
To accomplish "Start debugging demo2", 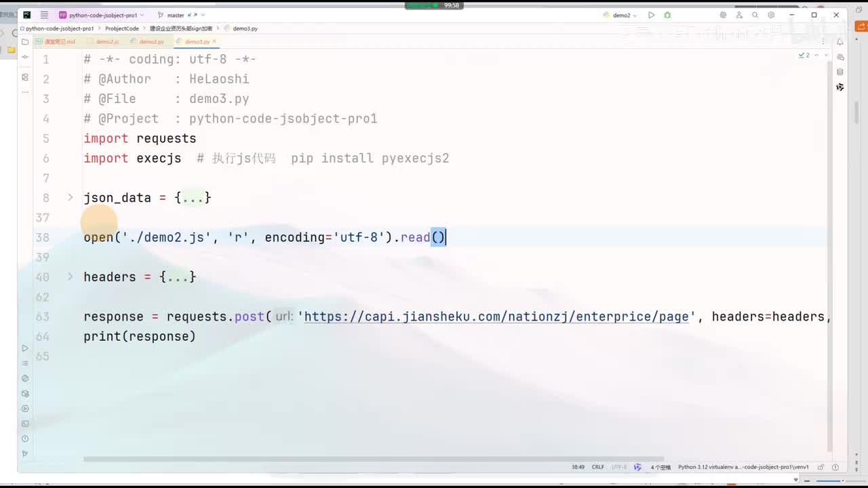I will pyautogui.click(x=667, y=15).
